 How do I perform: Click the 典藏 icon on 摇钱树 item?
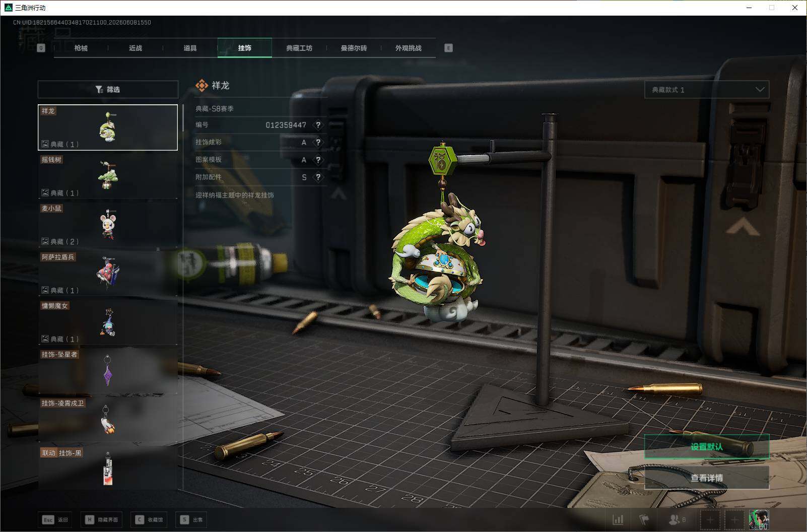point(45,193)
